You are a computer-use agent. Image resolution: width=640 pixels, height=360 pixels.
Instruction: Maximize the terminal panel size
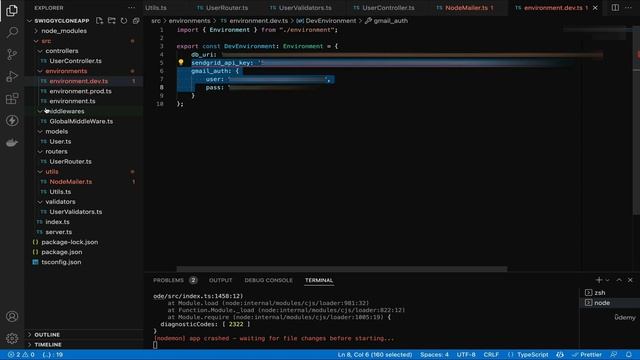click(x=619, y=280)
